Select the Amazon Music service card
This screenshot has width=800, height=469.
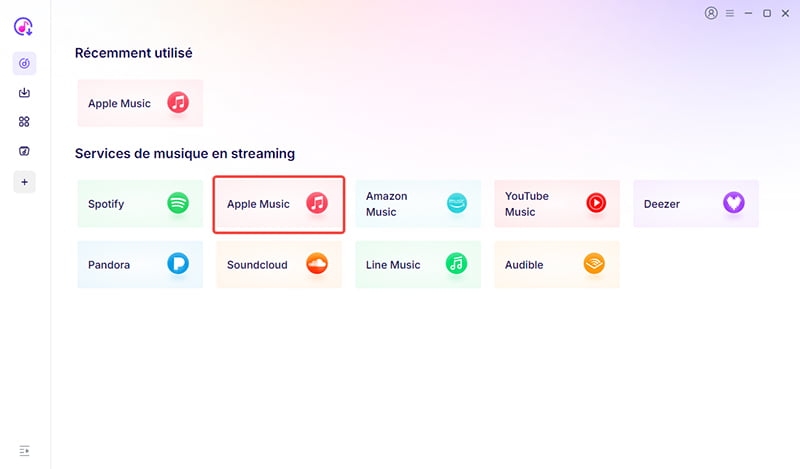(418, 204)
